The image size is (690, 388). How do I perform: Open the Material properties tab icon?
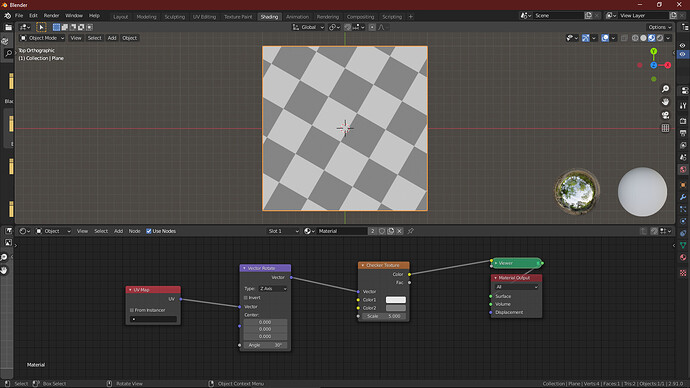tap(683, 257)
